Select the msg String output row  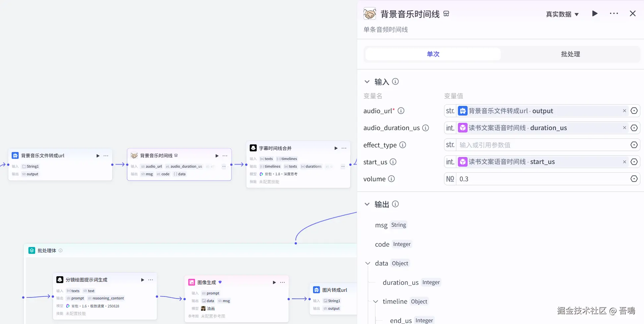(391, 225)
